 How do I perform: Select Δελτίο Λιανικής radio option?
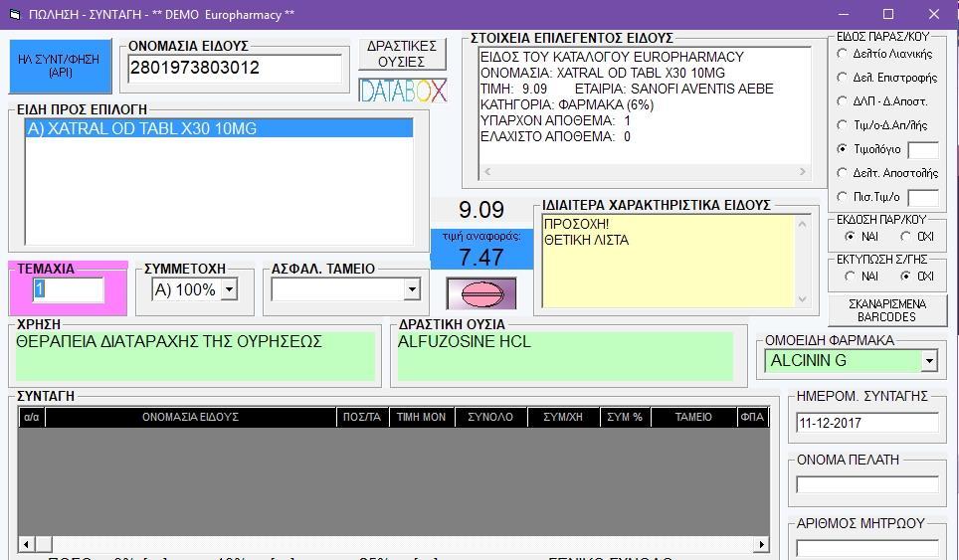pyautogui.click(x=842, y=54)
